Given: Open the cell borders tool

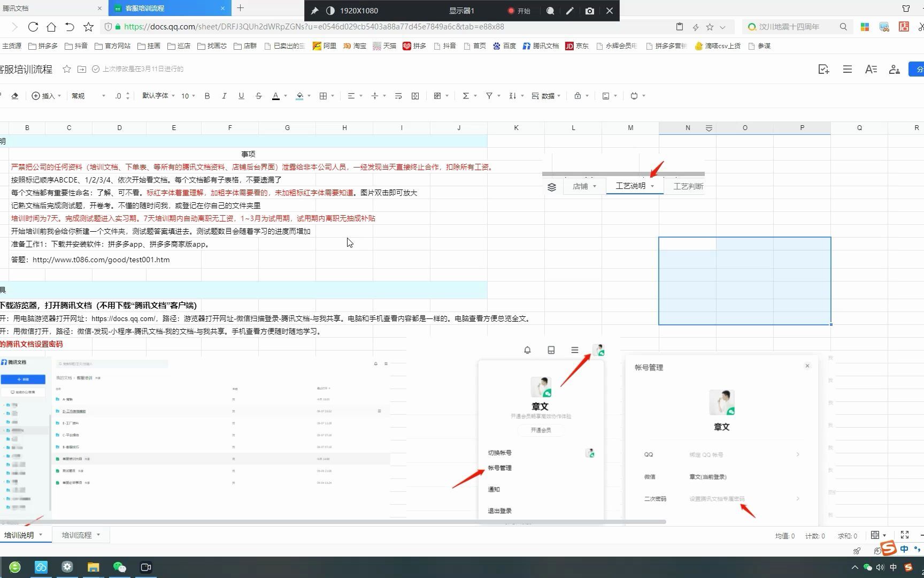Looking at the screenshot, I should [x=323, y=96].
